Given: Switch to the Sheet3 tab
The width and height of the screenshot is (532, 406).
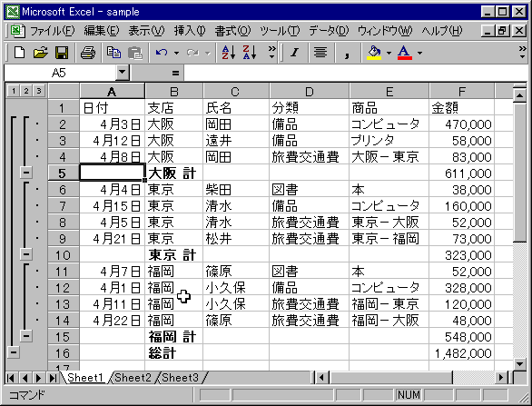Looking at the screenshot, I should [180, 378].
